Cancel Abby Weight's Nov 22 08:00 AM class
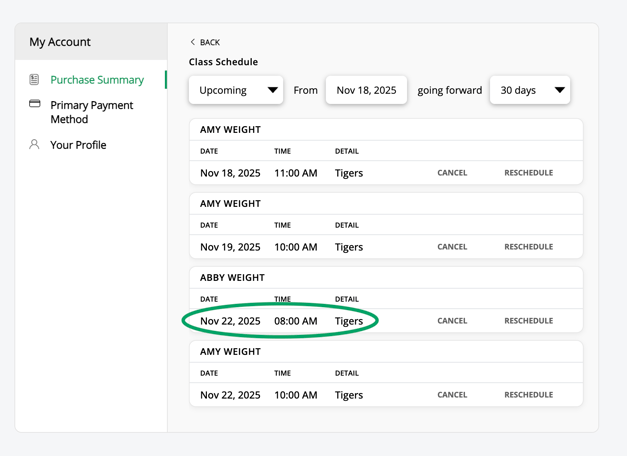 [x=452, y=321]
